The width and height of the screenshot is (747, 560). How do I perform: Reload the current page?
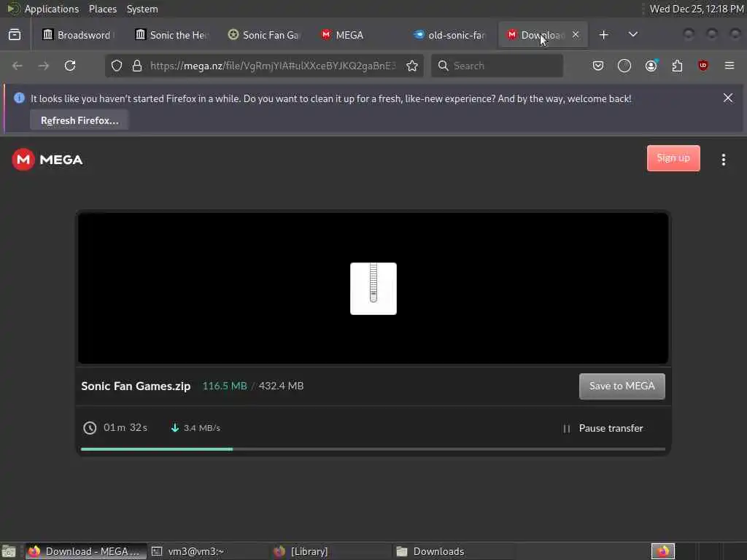tap(70, 66)
